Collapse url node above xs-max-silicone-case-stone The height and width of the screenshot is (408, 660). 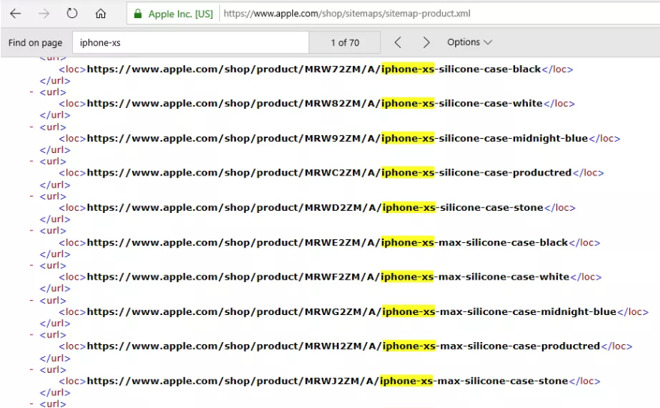32,370
